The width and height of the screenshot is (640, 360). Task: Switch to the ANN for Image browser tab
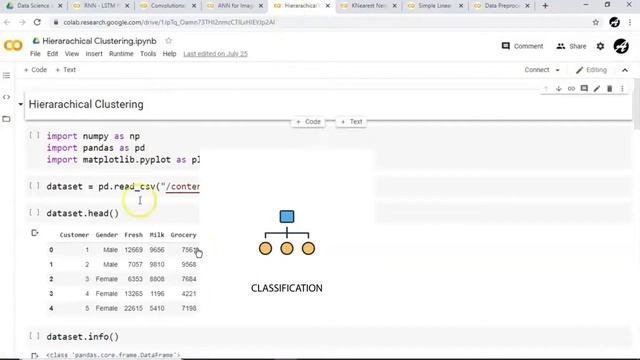click(x=235, y=6)
